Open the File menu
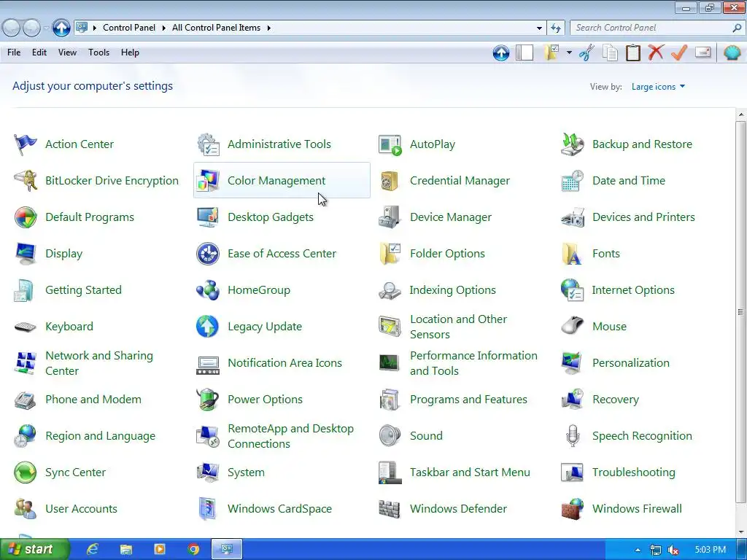The height and width of the screenshot is (560, 747). coord(14,52)
